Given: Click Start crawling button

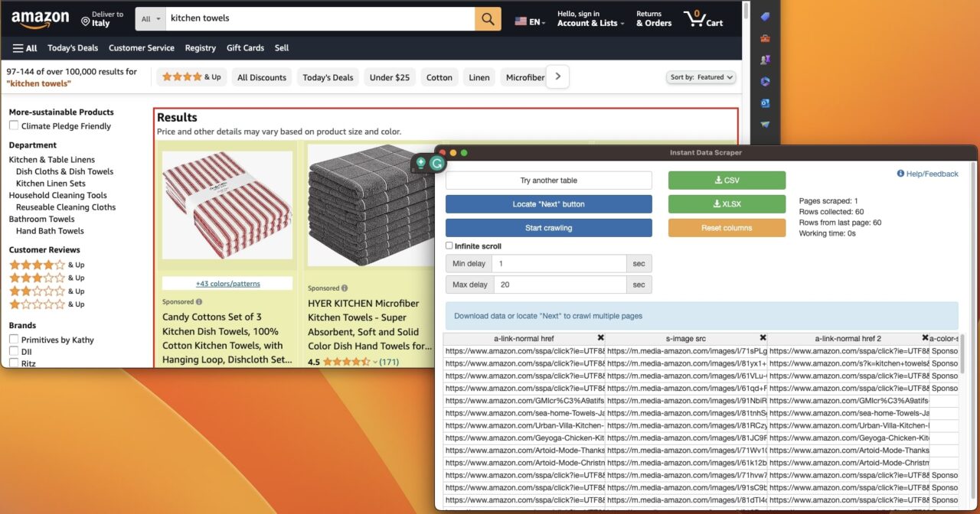Looking at the screenshot, I should (x=549, y=228).
